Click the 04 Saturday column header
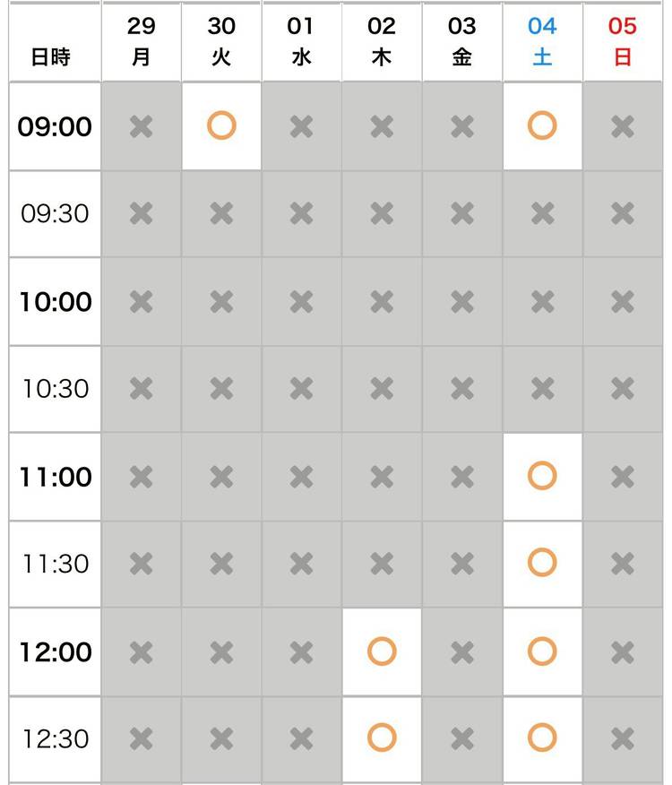This screenshot has height=785, width=672. point(542,41)
